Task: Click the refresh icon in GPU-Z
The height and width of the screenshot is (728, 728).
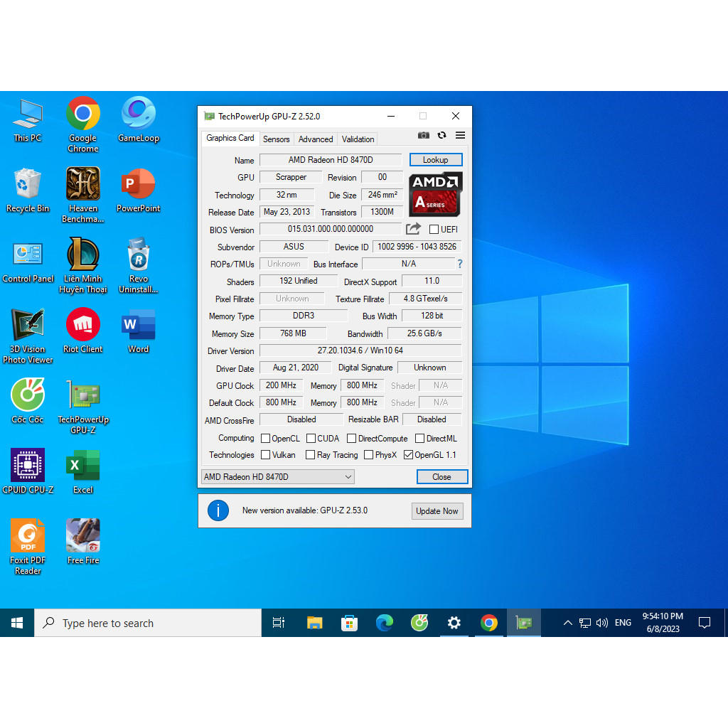Action: click(441, 135)
